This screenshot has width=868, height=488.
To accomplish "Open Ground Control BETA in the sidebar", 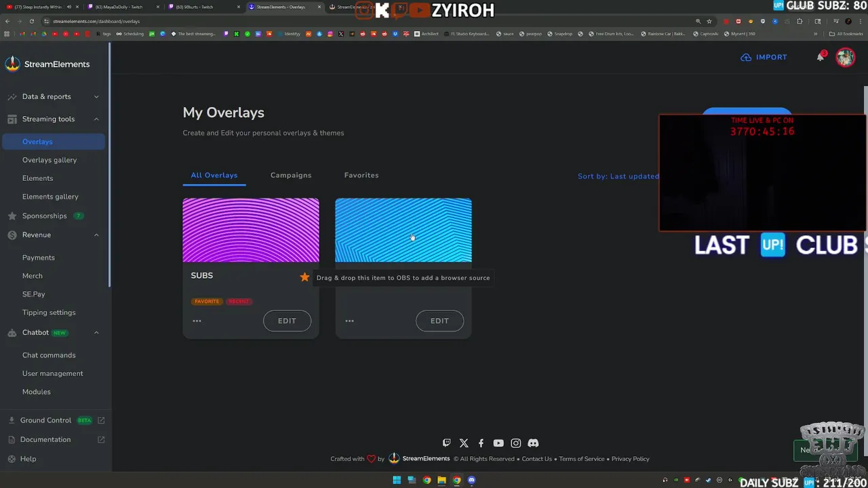I will coord(56,420).
